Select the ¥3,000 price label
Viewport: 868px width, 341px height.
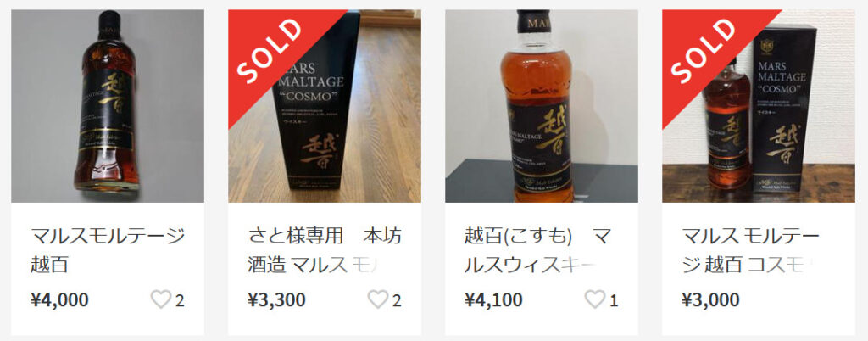711,299
